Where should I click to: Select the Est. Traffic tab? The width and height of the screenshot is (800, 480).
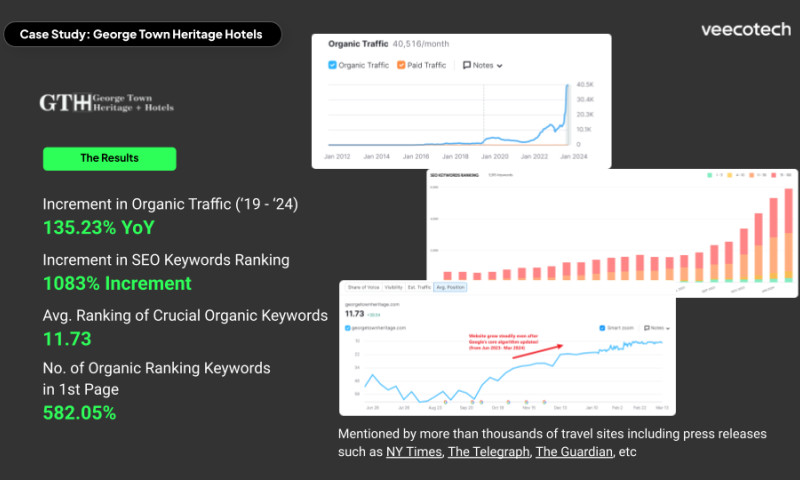pos(421,287)
